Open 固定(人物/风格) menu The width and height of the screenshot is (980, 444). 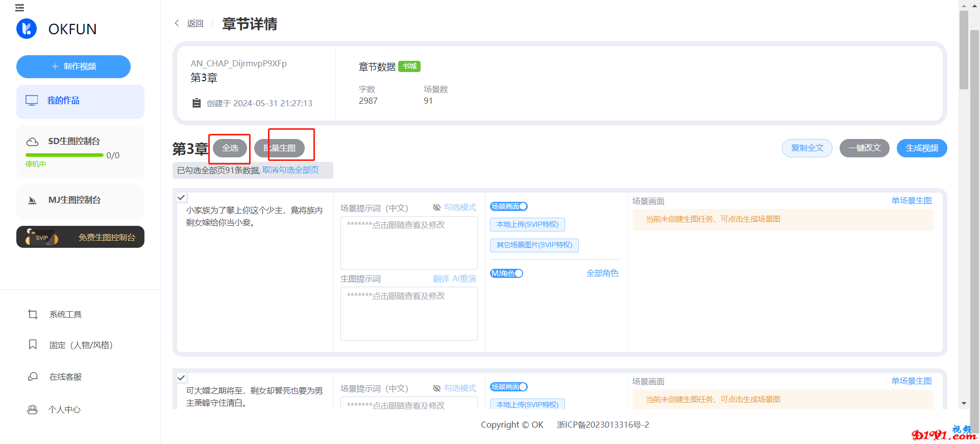(81, 345)
